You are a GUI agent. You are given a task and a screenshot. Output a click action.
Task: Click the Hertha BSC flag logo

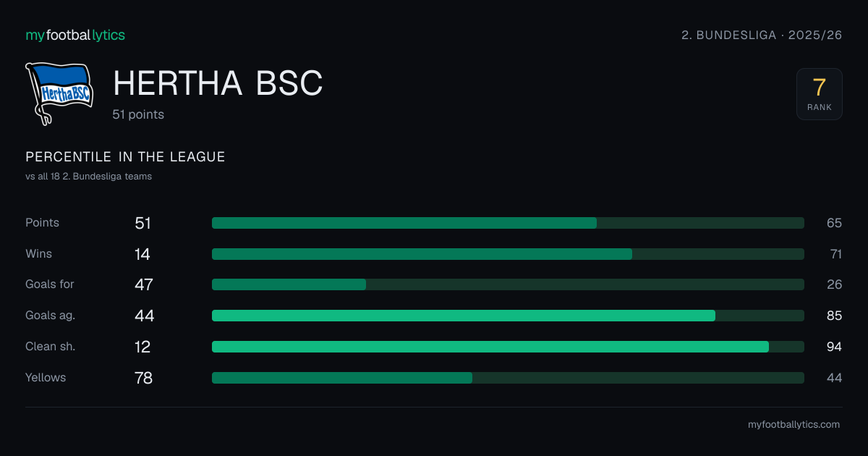pos(60,94)
